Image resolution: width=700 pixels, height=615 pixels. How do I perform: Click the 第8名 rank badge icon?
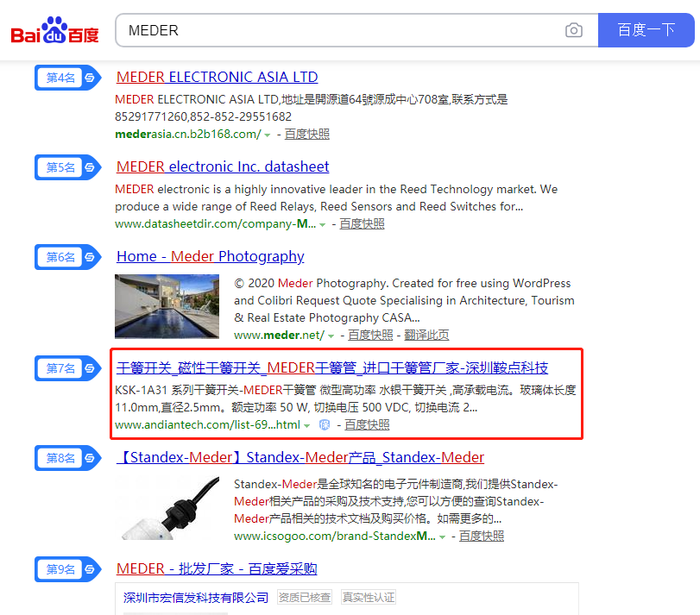click(68, 458)
